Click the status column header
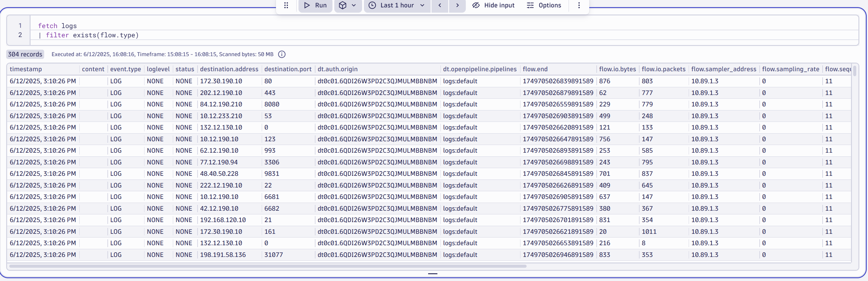 185,69
